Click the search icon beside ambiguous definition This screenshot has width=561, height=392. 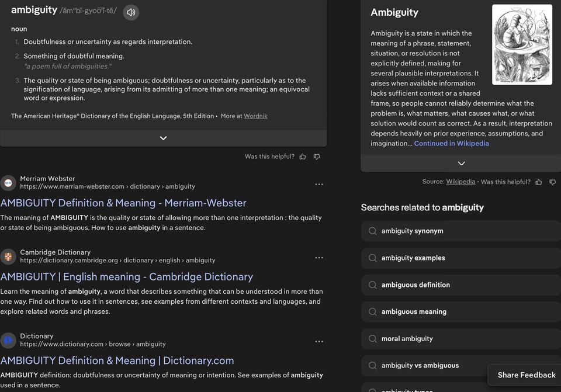pyautogui.click(x=372, y=285)
